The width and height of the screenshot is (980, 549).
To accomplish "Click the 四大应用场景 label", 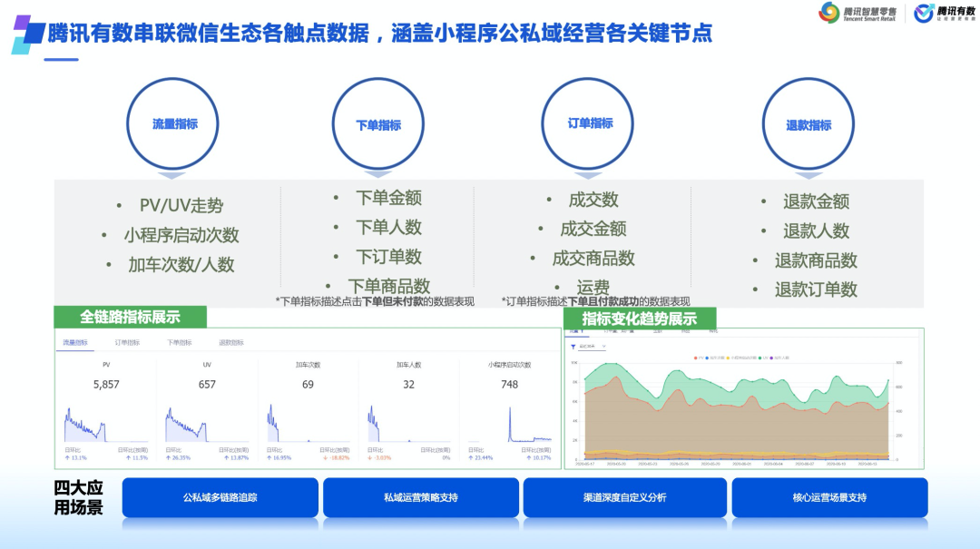I will click(78, 497).
